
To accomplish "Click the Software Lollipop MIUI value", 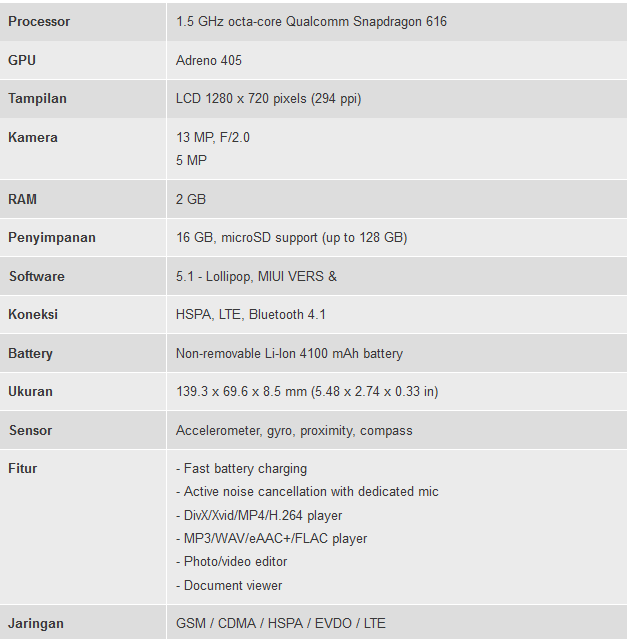I will coord(256,276).
